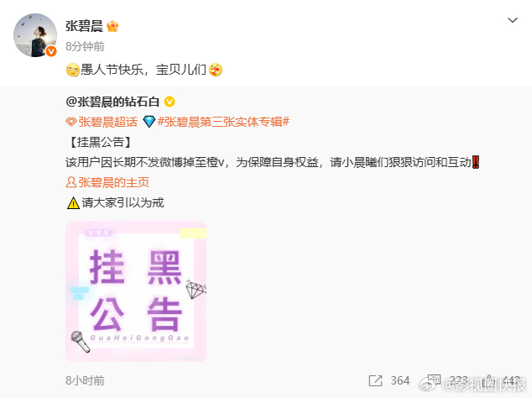This screenshot has height=398, width=532.
Task: Click the yellow verified badge next to 张碧晨的钻石白
Action: tap(170, 102)
